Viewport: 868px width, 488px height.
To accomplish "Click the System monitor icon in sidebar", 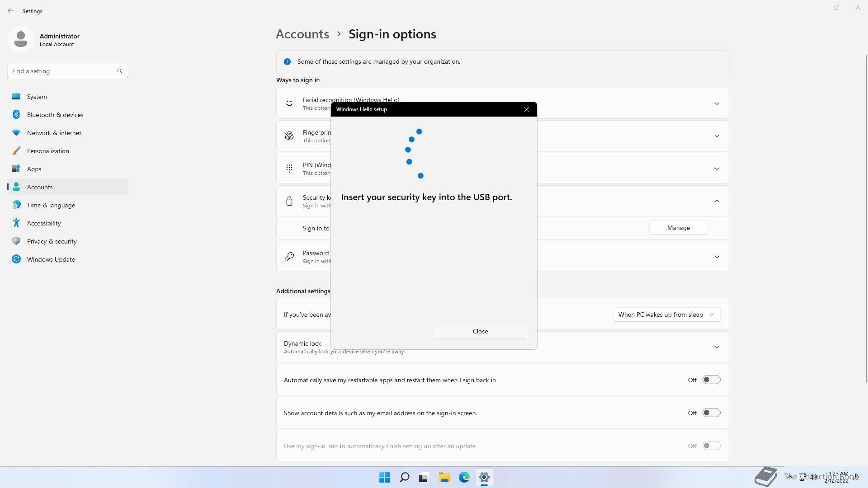I will 16,97.
